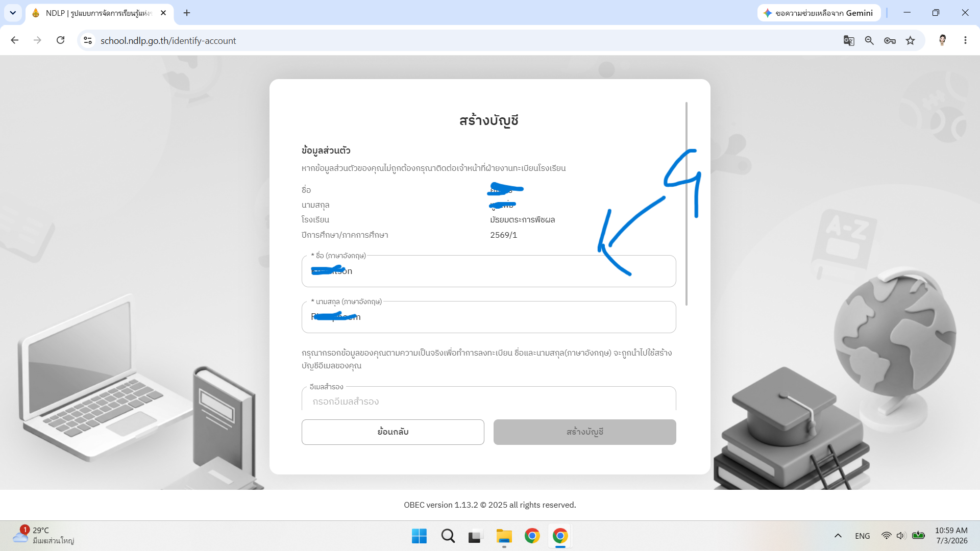
Task: Click the Google Translate icon in address bar
Action: (849, 41)
